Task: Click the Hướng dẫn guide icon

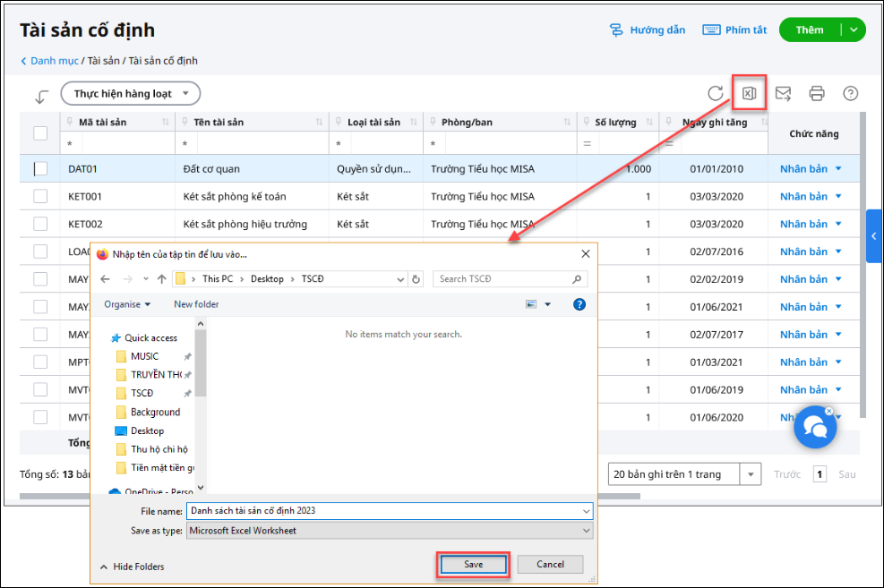Action: 616,30
